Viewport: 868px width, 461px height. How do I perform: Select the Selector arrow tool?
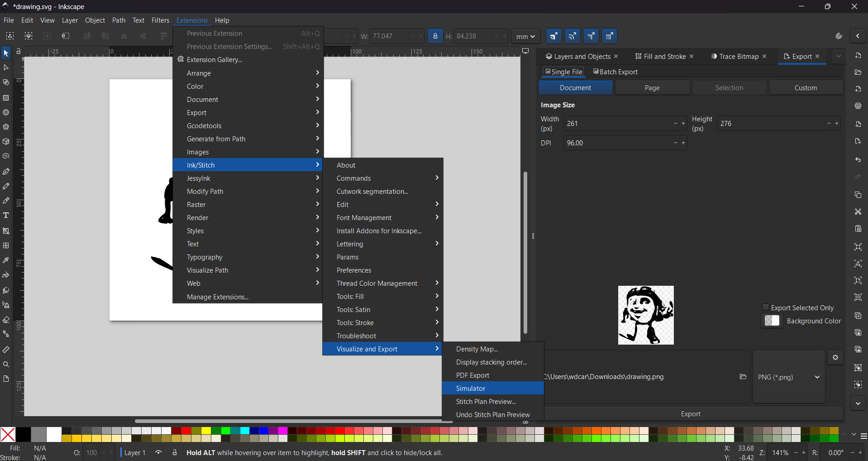point(6,53)
